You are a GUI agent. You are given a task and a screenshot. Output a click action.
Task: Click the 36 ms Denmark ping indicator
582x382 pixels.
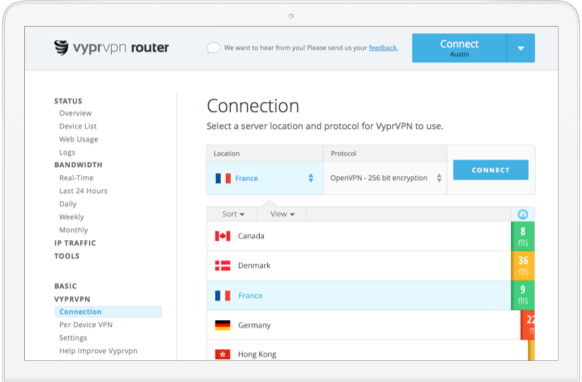pos(523,265)
